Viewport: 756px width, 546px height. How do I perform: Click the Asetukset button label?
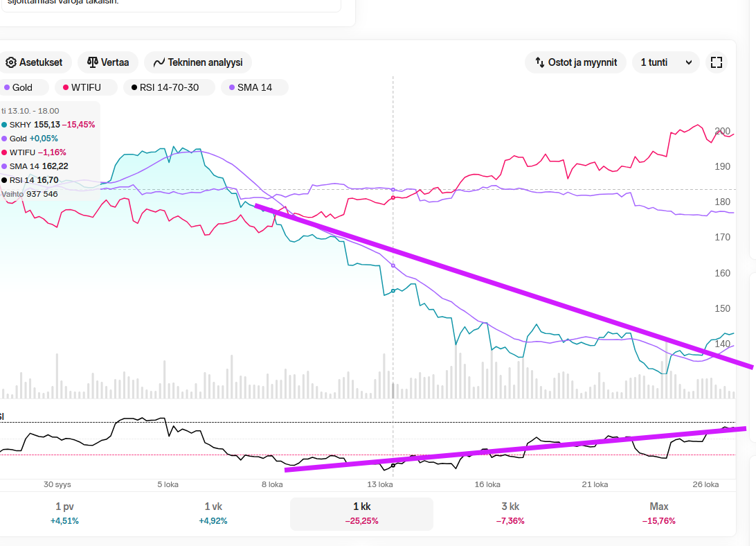pos(41,62)
